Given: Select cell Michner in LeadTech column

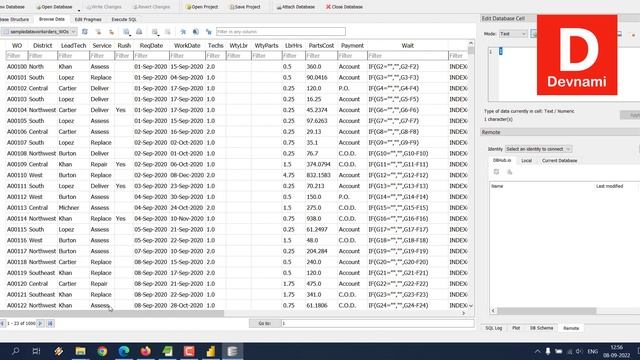Looking at the screenshot, I should (x=73, y=208).
